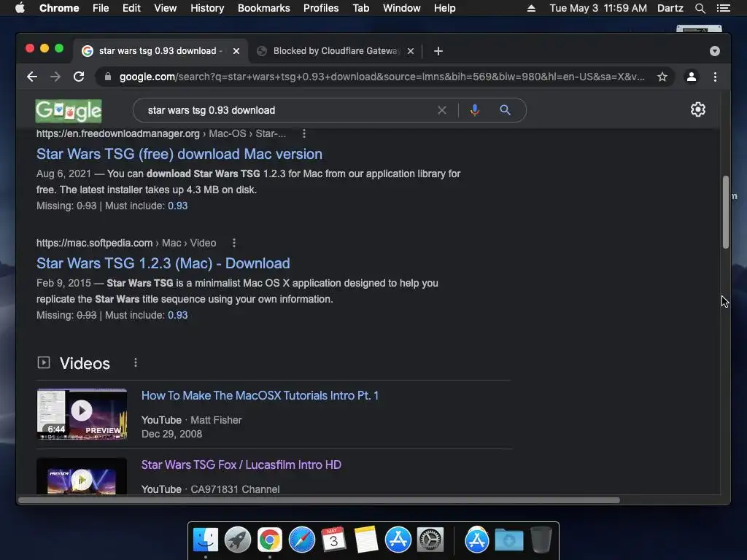Close the 'Blocked by Cloudflare Gateway' tab
The image size is (747, 560).
[411, 51]
